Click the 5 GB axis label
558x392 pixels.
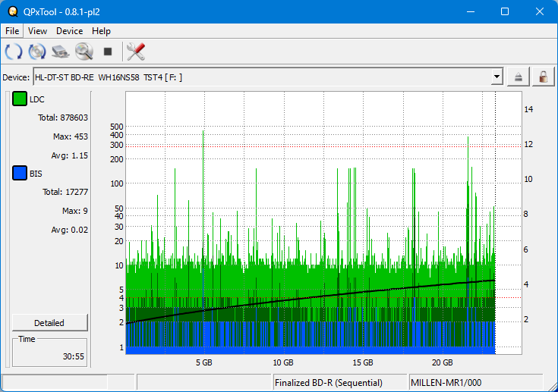(x=204, y=362)
